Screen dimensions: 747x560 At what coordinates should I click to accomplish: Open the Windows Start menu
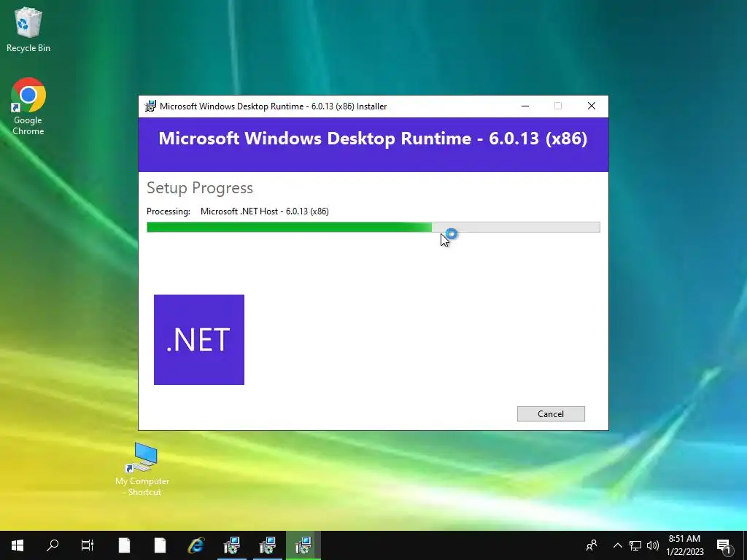tap(18, 545)
